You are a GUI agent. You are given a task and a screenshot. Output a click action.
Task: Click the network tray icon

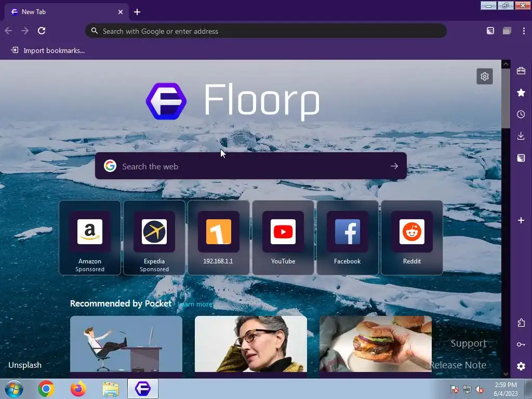467,390
